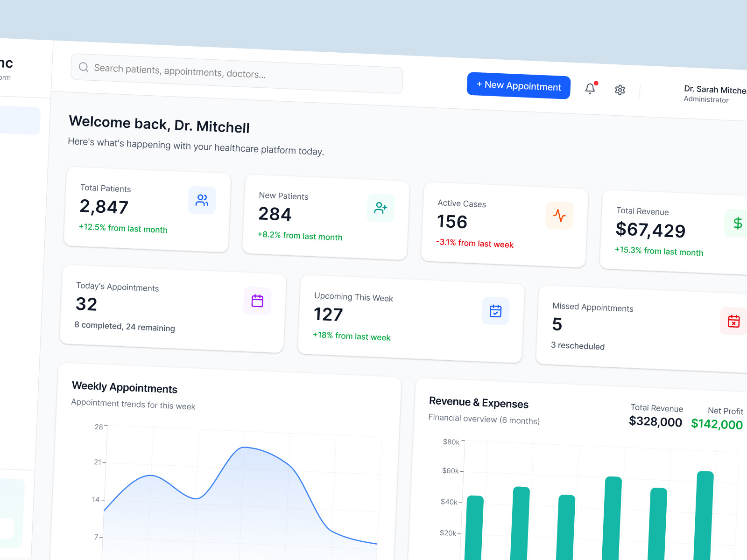Viewport: 747px width, 560px height.
Task: Select the New Patients value 284
Action: pos(275,214)
